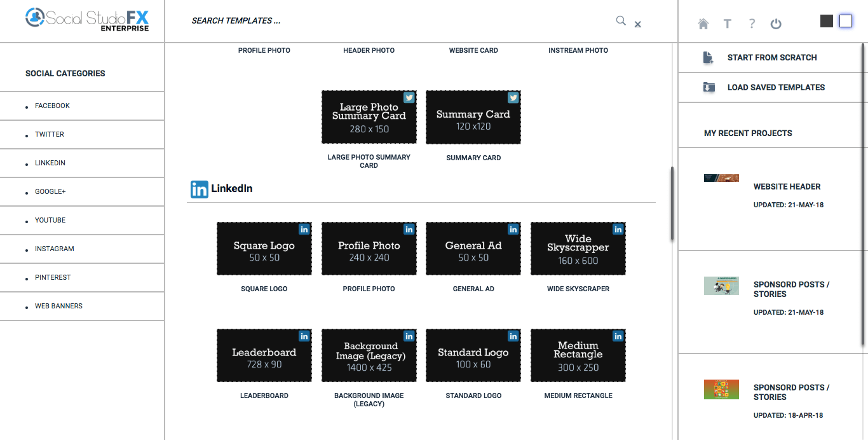Click the Social Studio FX Enterprise logo
868x440 pixels.
(x=87, y=18)
